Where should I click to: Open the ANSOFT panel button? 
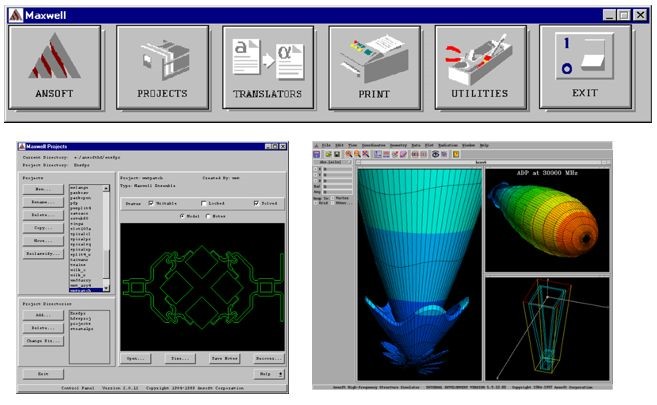coord(54,67)
